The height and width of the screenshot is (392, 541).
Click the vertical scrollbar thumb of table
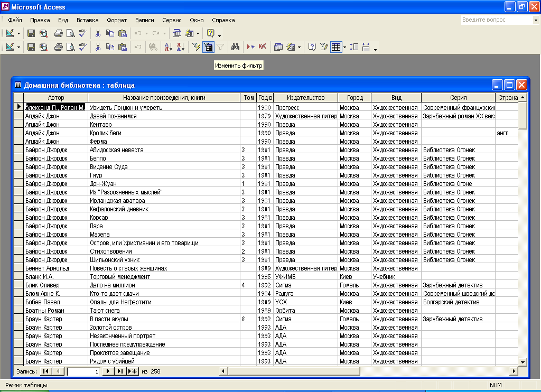click(523, 116)
